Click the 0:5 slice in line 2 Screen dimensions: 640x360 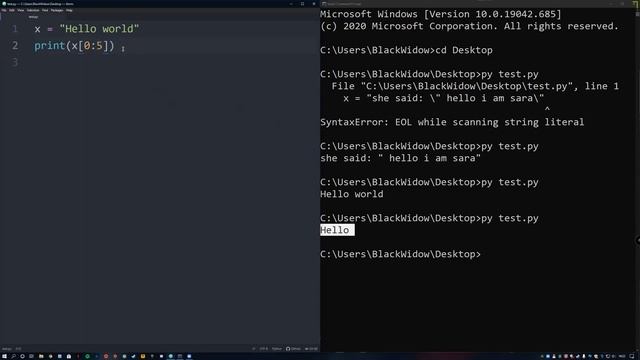[x=93, y=46]
